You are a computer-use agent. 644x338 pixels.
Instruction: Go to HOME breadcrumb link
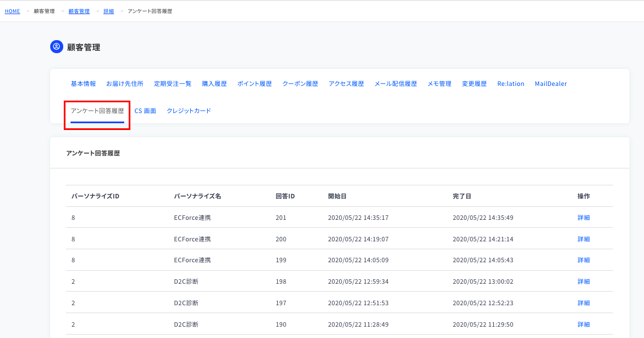coord(12,11)
